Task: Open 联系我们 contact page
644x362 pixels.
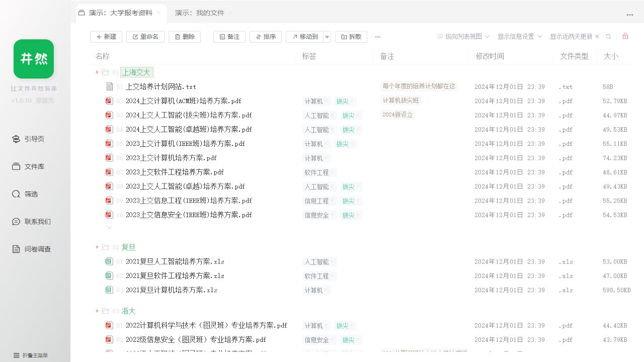Action: click(x=37, y=222)
